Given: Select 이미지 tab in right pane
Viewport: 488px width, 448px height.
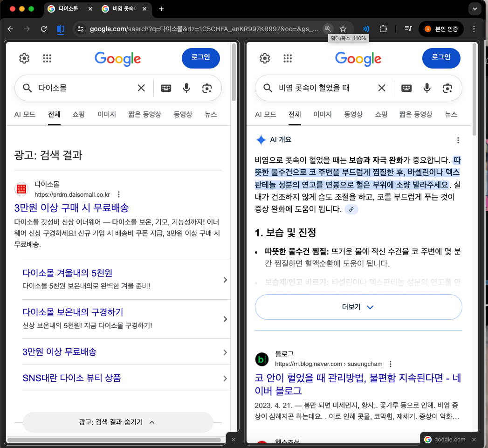Looking at the screenshot, I should pyautogui.click(x=322, y=114).
